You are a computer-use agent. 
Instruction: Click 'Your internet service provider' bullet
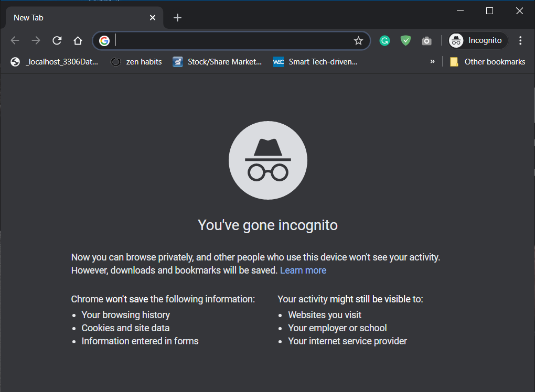click(x=347, y=341)
